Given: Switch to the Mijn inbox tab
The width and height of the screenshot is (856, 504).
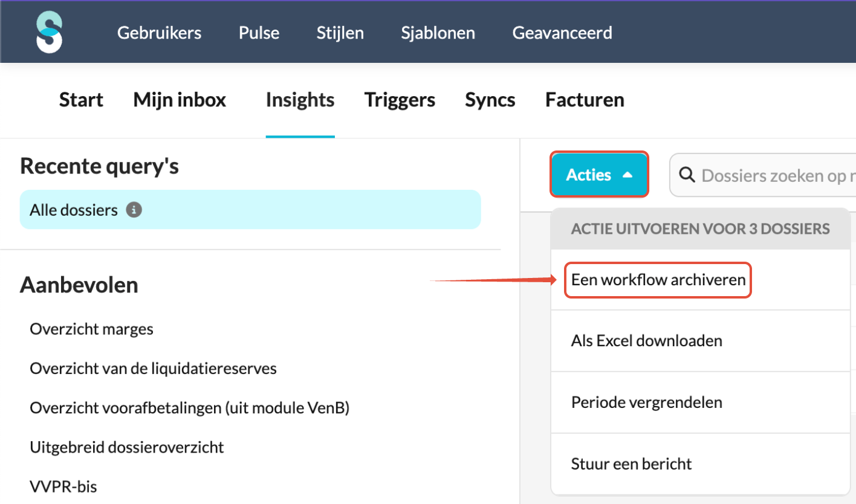Looking at the screenshot, I should (x=180, y=100).
